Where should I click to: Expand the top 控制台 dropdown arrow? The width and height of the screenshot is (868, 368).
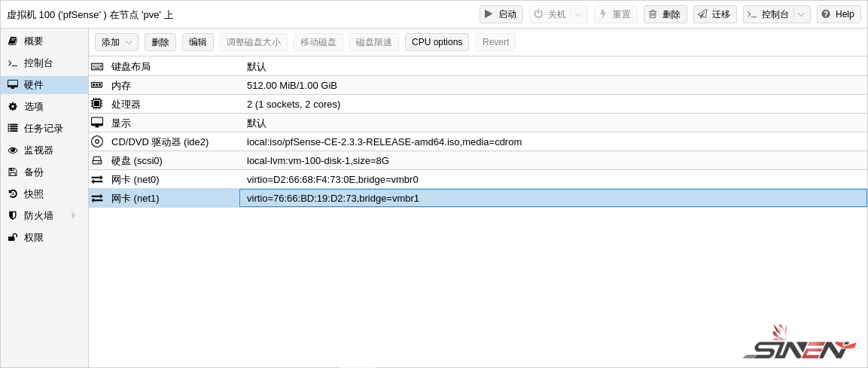pyautogui.click(x=802, y=14)
